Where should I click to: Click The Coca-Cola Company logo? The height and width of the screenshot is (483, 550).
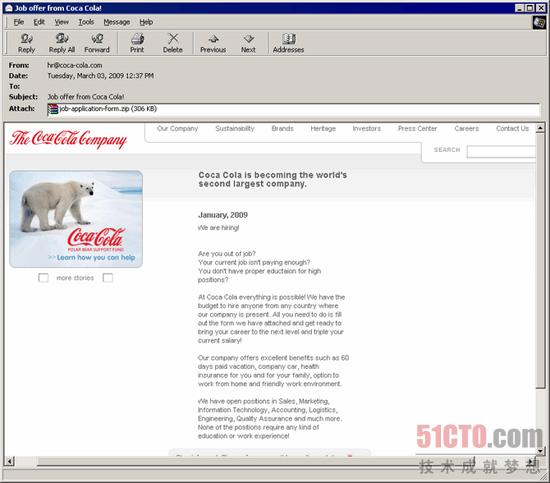68,139
